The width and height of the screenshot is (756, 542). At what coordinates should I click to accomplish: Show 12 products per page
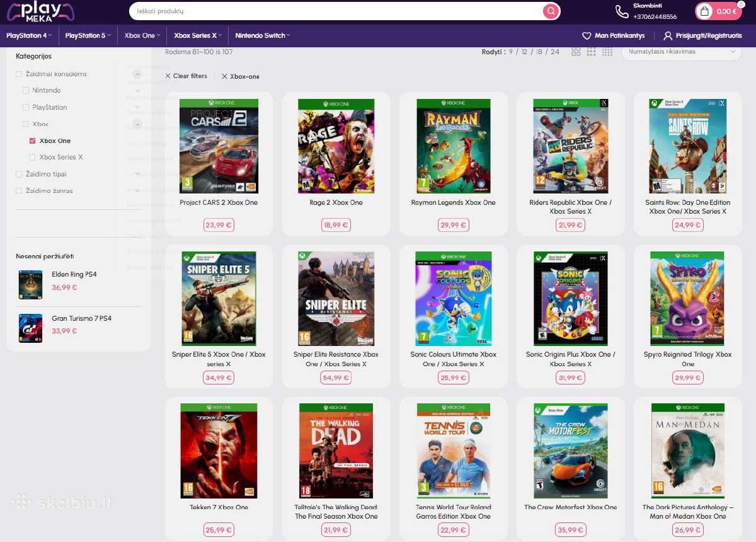[524, 52]
